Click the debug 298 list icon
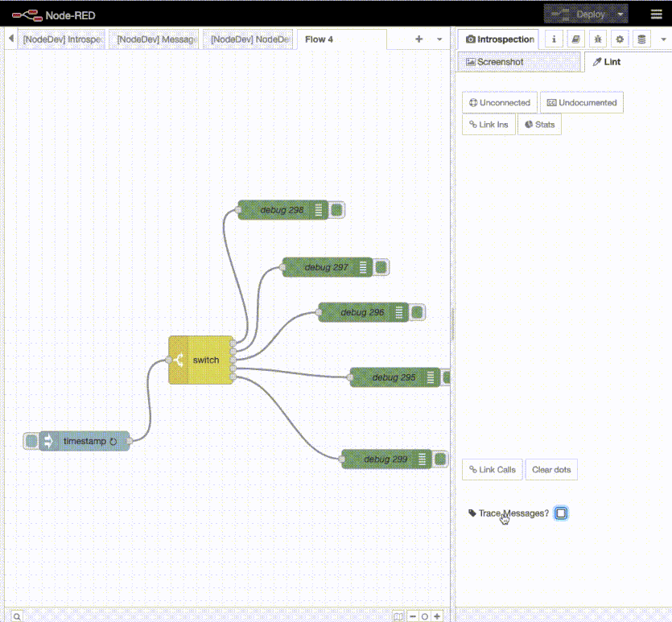The image size is (672, 622). click(x=319, y=210)
